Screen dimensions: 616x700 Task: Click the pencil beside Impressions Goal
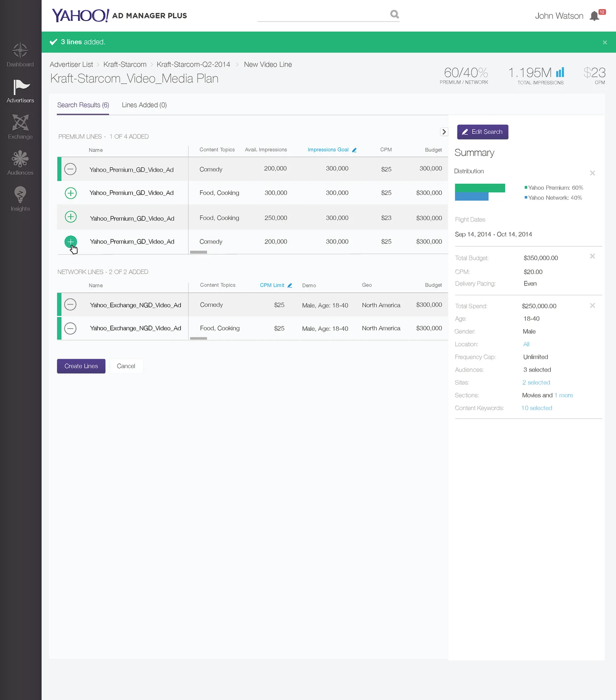[x=354, y=150]
